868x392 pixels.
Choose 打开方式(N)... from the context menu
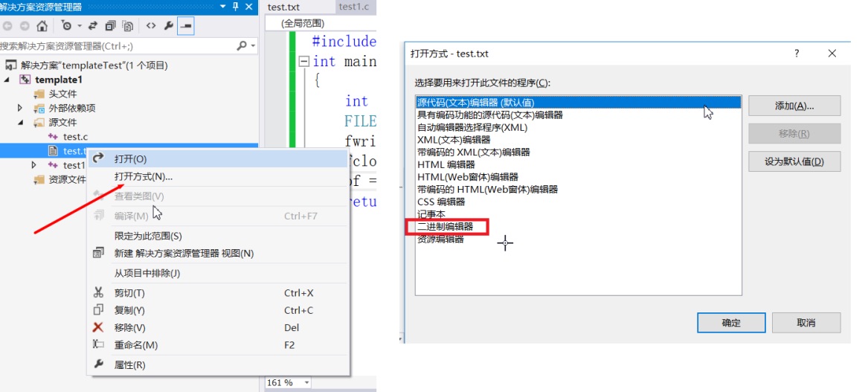219,176
